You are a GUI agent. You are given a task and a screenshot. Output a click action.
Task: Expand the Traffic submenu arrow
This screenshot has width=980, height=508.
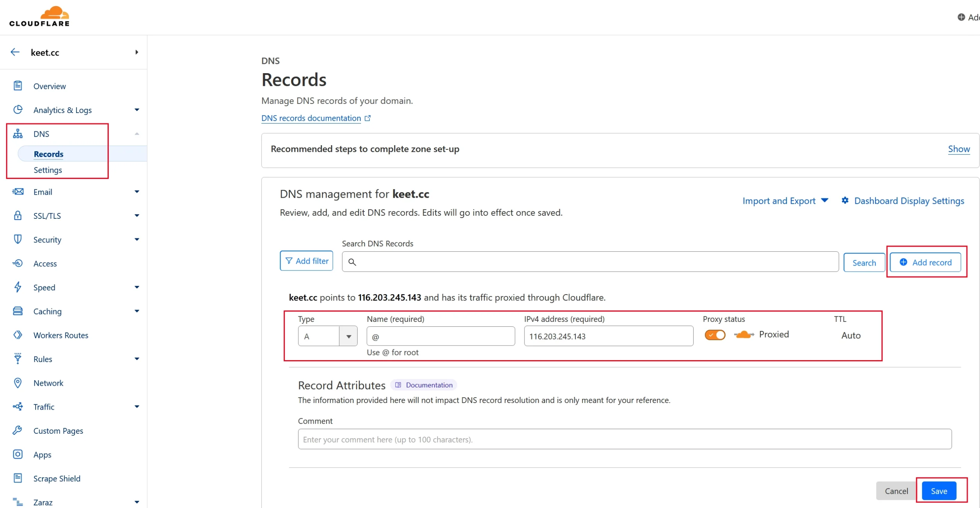click(137, 406)
